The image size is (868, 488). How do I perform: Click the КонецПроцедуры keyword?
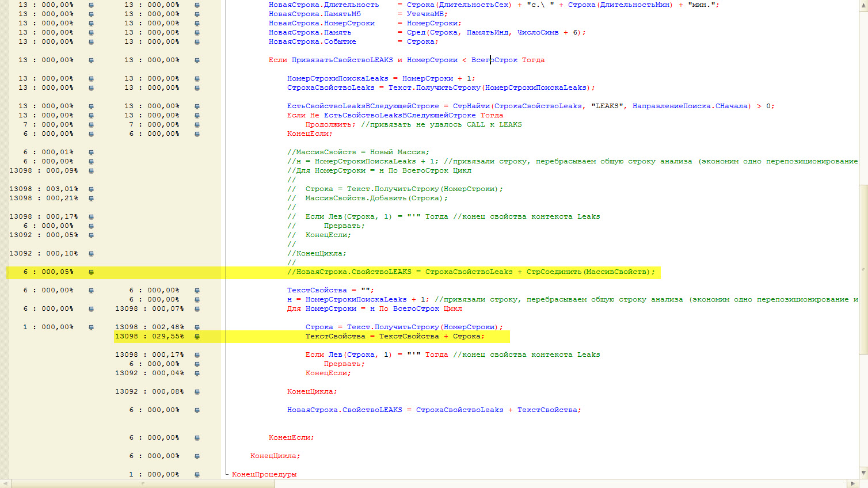tap(264, 475)
